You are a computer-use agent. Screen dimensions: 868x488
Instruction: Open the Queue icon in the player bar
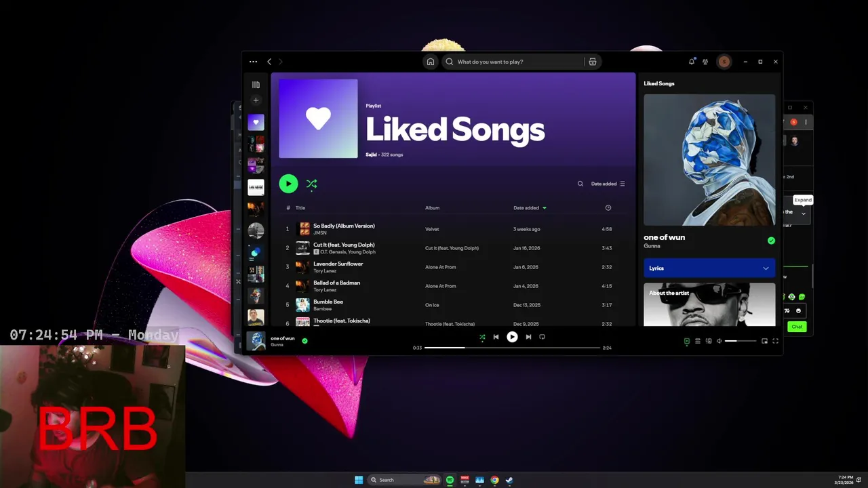[x=698, y=341]
